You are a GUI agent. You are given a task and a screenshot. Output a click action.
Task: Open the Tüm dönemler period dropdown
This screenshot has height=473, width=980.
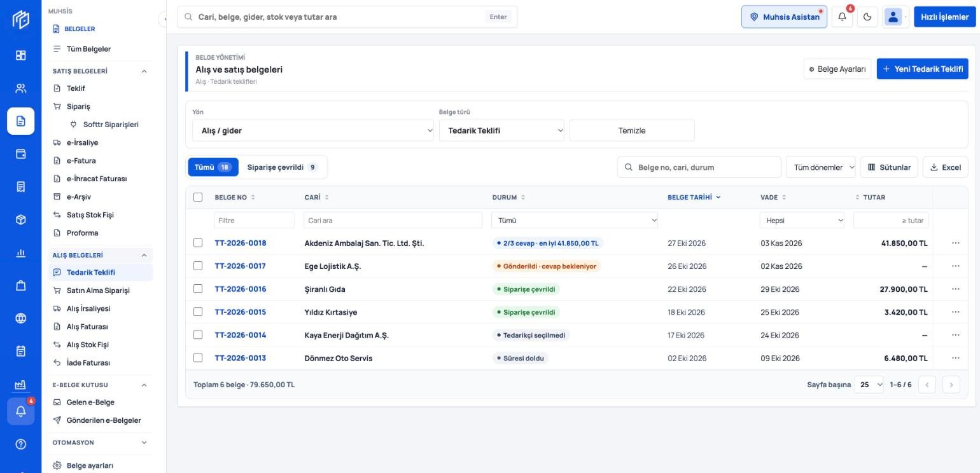821,167
